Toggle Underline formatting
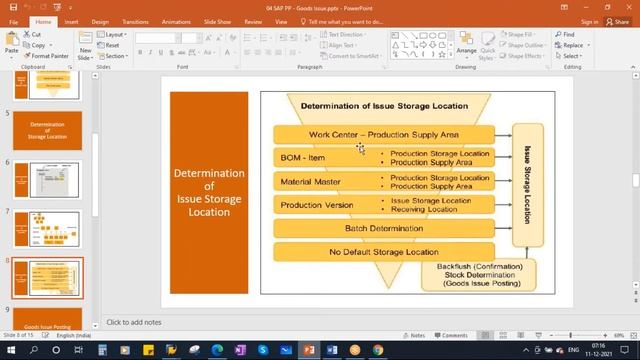Viewport: 640px width, 360px height. click(x=161, y=52)
